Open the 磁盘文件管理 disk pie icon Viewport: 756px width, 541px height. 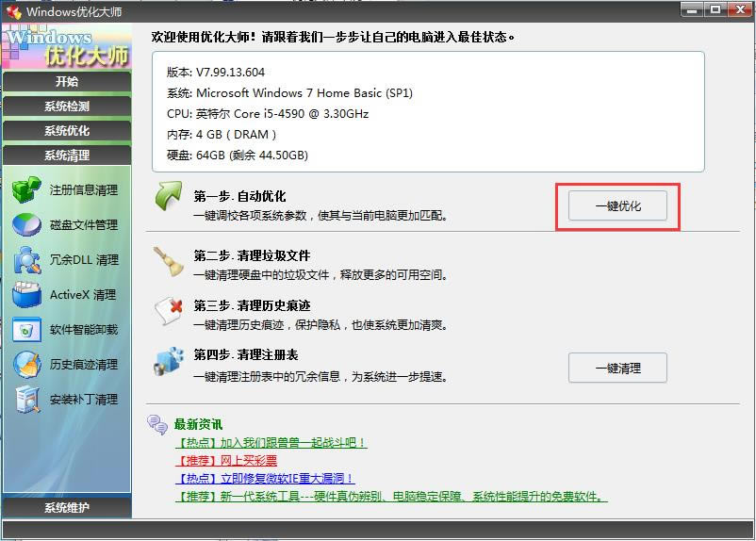pyautogui.click(x=26, y=224)
